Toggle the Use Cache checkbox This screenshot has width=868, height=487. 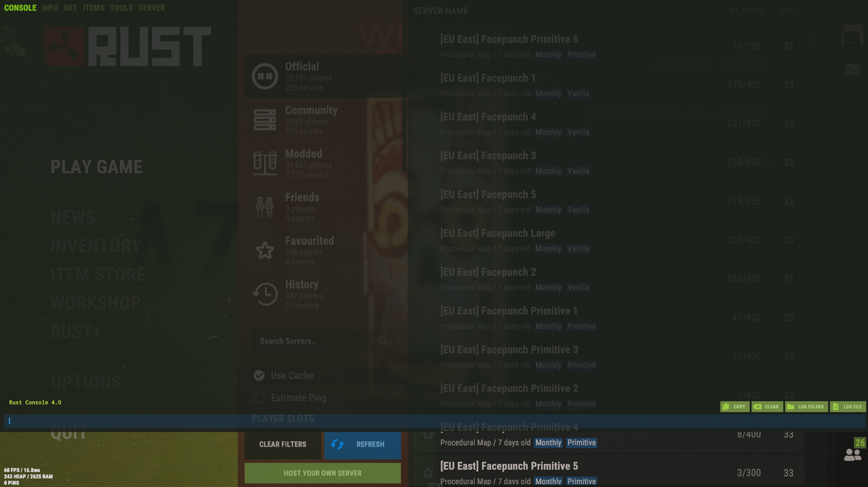pyautogui.click(x=259, y=376)
